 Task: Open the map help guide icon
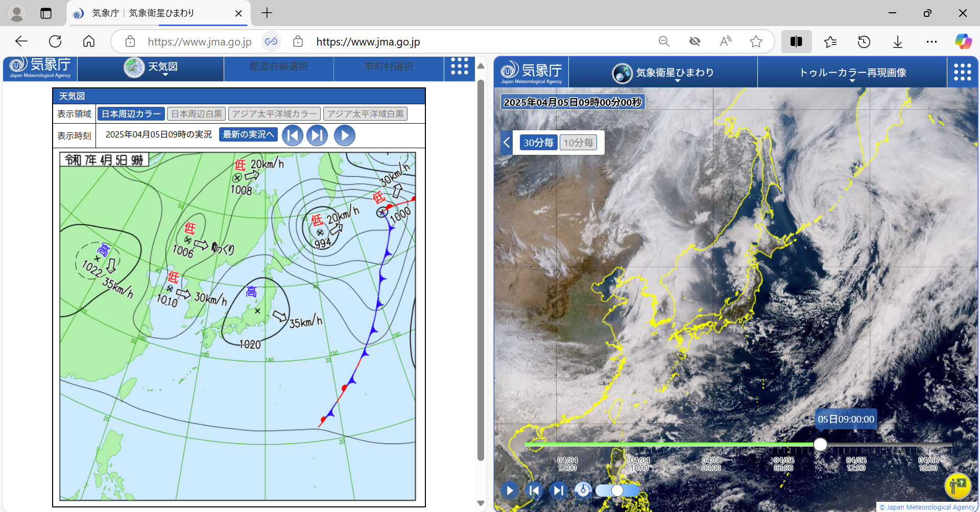[957, 484]
